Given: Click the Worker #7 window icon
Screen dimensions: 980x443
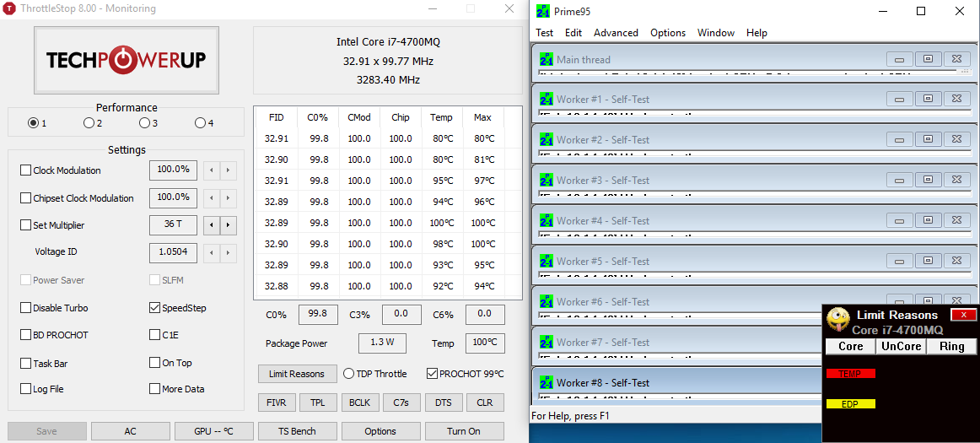Looking at the screenshot, I should click(547, 343).
